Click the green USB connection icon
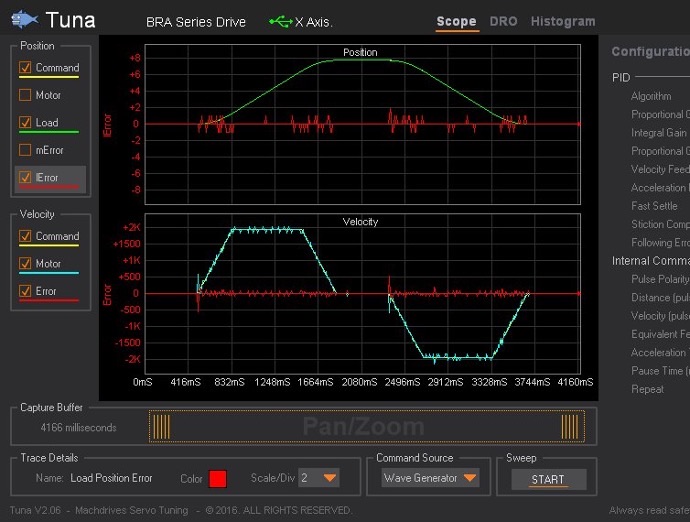 point(281,22)
